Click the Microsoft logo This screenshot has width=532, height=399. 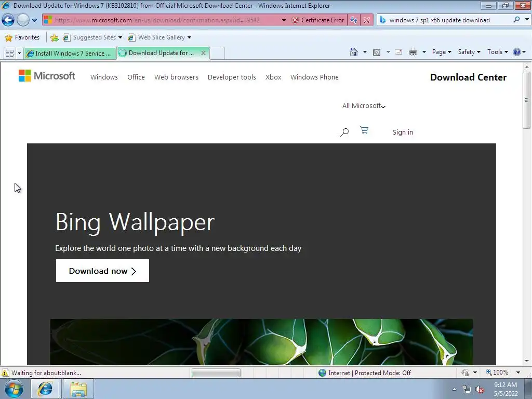point(47,76)
